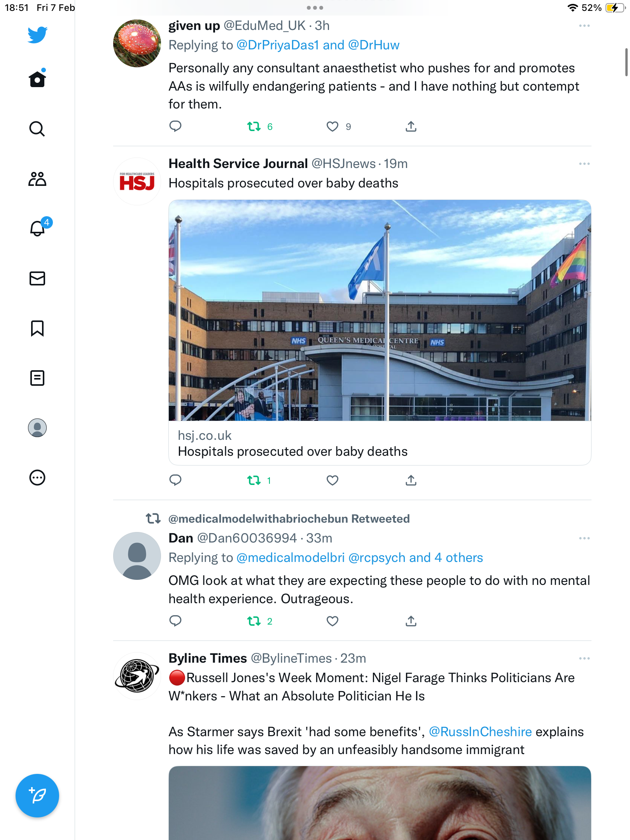
Task: Click the vertical scrollbar handle
Action: click(x=626, y=62)
